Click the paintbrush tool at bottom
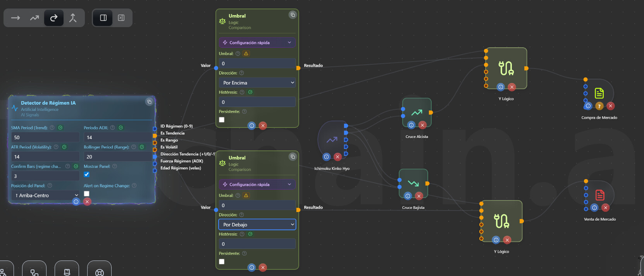The height and width of the screenshot is (276, 644). coord(67,272)
